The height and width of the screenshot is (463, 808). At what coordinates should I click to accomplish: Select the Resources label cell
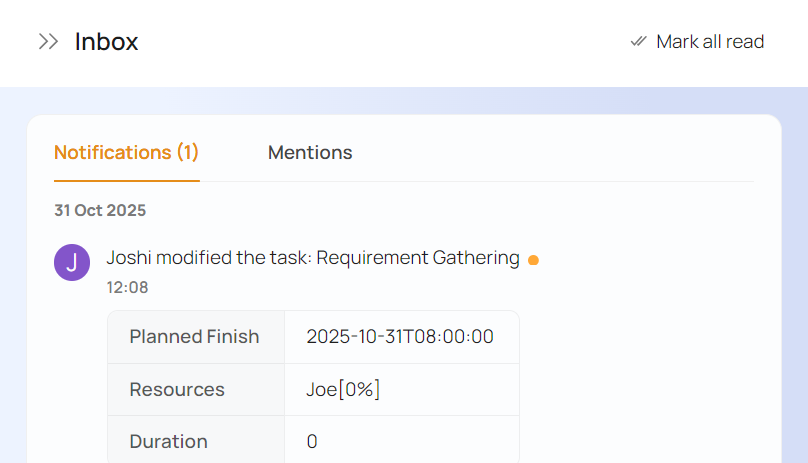pos(177,389)
